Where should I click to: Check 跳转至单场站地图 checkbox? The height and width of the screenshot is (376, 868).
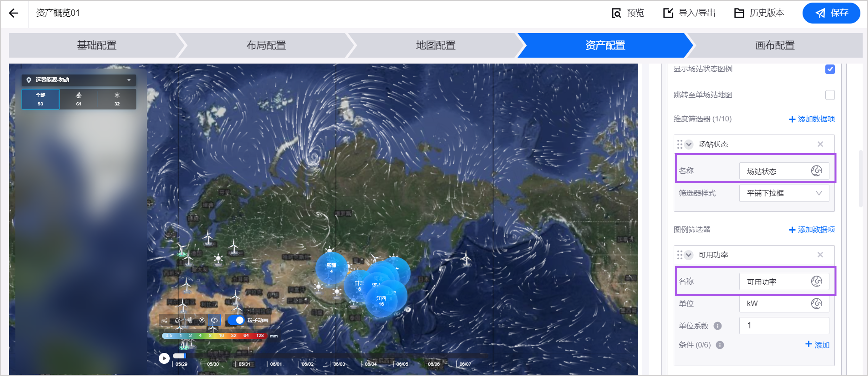pos(830,95)
